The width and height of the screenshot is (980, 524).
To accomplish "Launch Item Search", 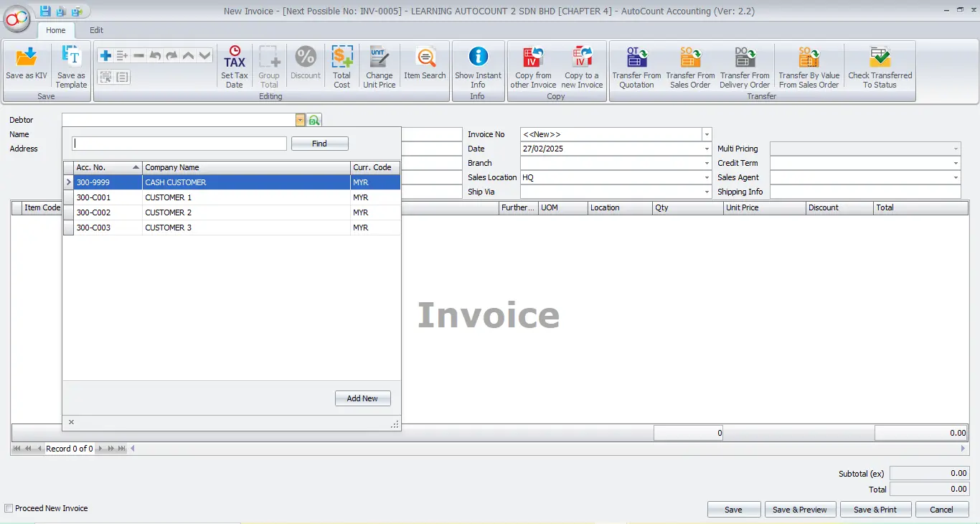I will pos(424,65).
